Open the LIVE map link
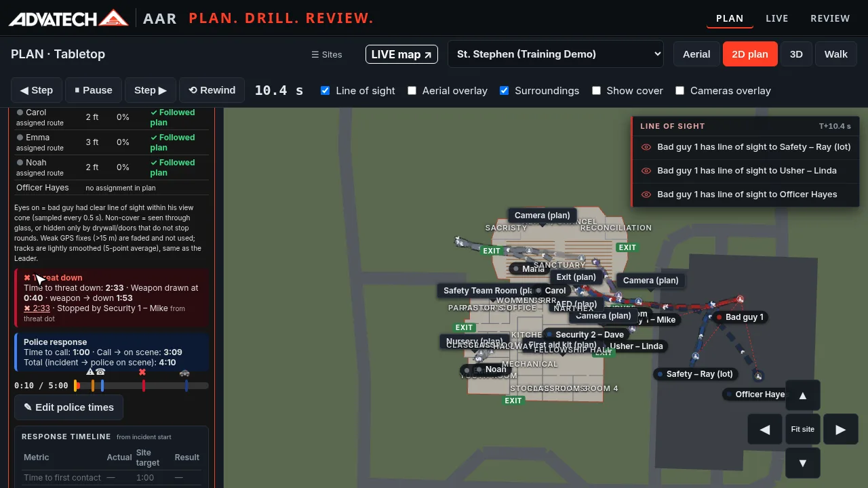 (401, 54)
